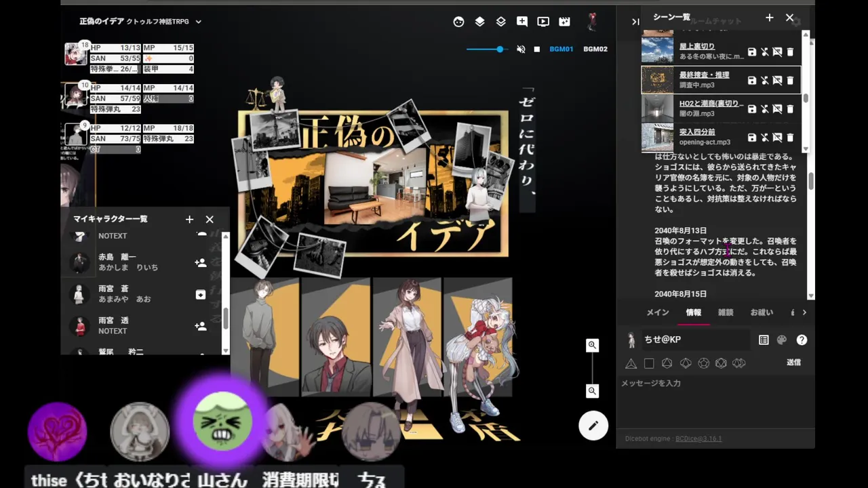868x488 pixels.
Task: Open the my character list face icon
Action: pos(459,22)
